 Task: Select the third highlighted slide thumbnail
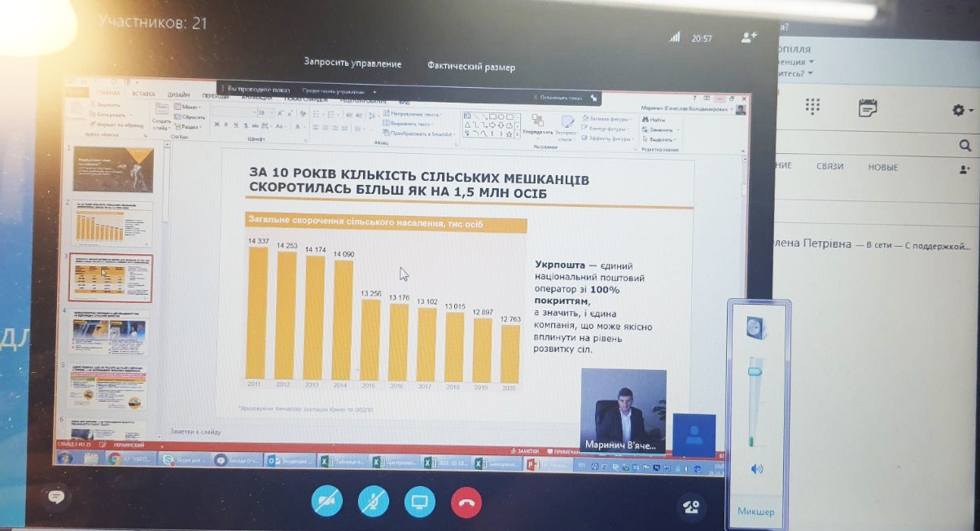click(x=111, y=278)
